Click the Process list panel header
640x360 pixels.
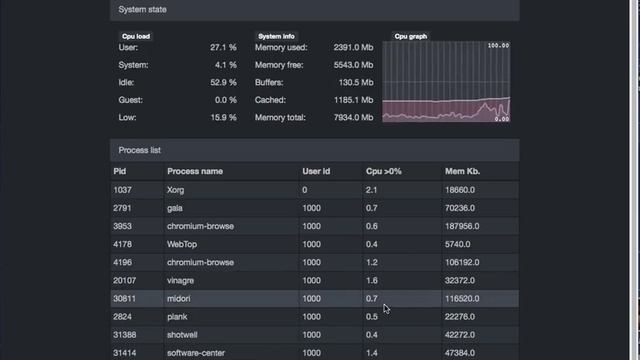tap(314, 150)
